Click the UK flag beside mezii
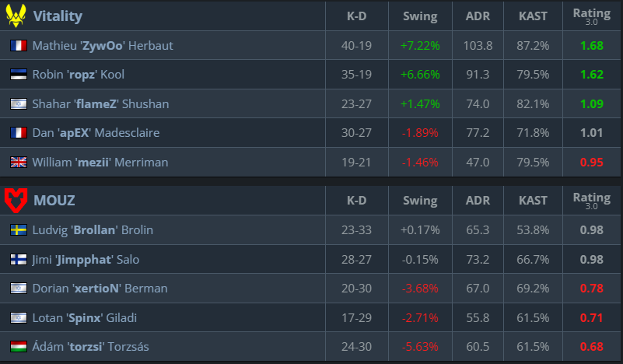 19,163
